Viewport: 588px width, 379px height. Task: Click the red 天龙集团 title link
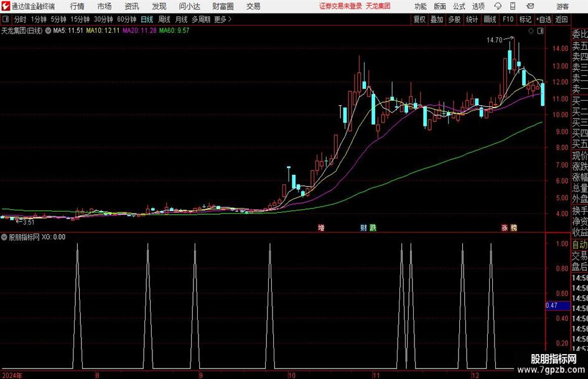(x=378, y=6)
